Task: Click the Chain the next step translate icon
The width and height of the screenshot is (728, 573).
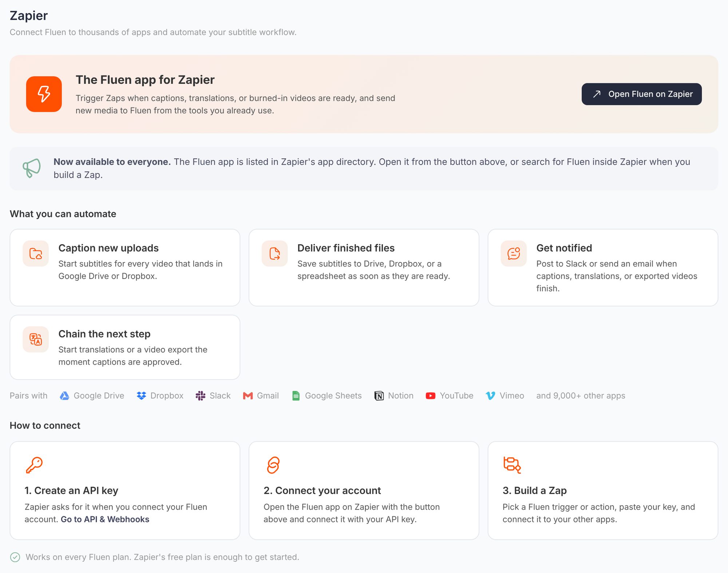Action: [36, 339]
